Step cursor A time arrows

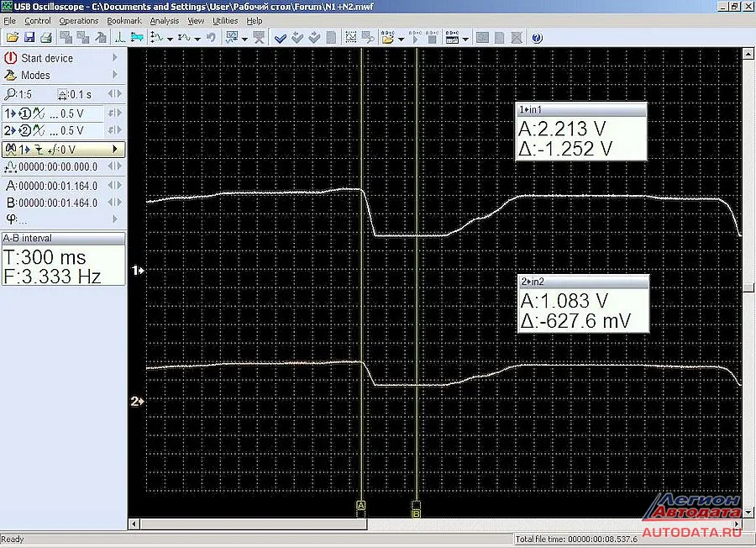(115, 185)
